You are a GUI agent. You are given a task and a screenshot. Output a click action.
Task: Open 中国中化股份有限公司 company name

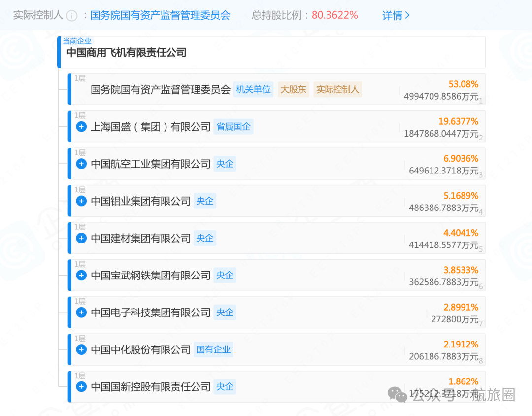(141, 349)
